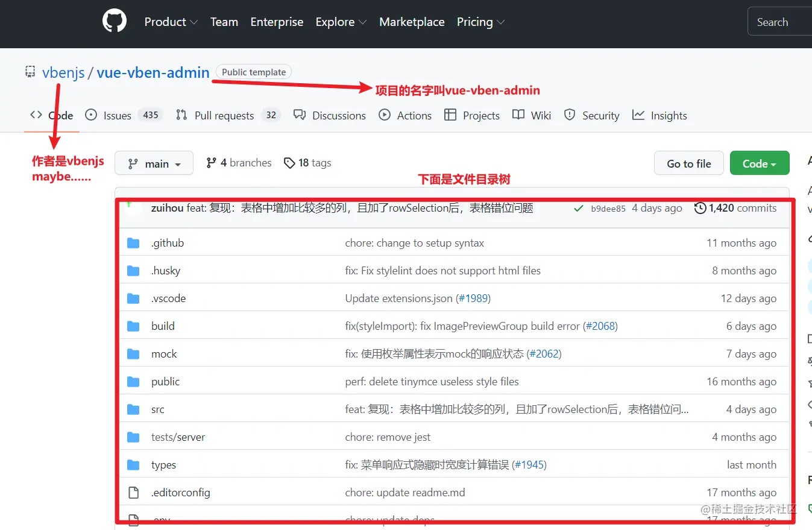Click the tag icon beside 18 tags
This screenshot has height=530, width=812.
[x=289, y=163]
